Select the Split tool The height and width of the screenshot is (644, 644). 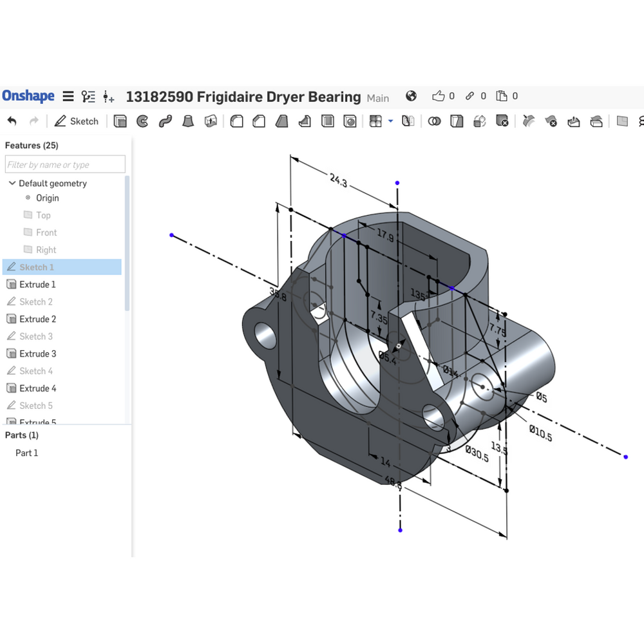457,121
